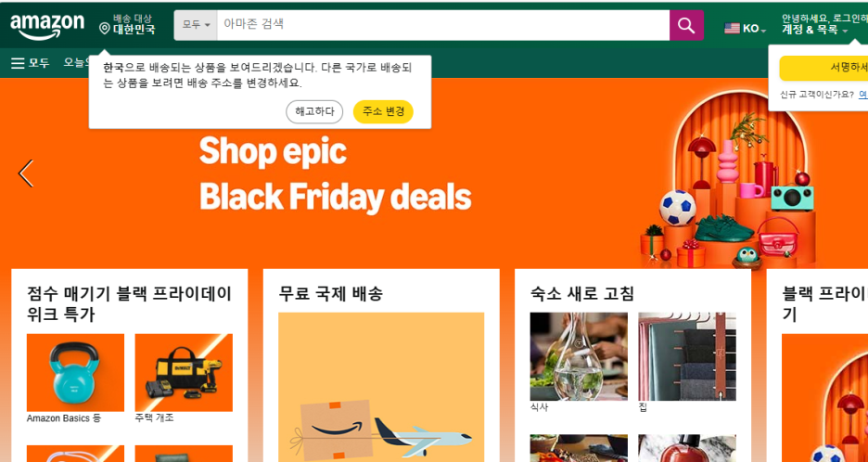Click Shop epic Black Friday deals banner

click(335, 173)
